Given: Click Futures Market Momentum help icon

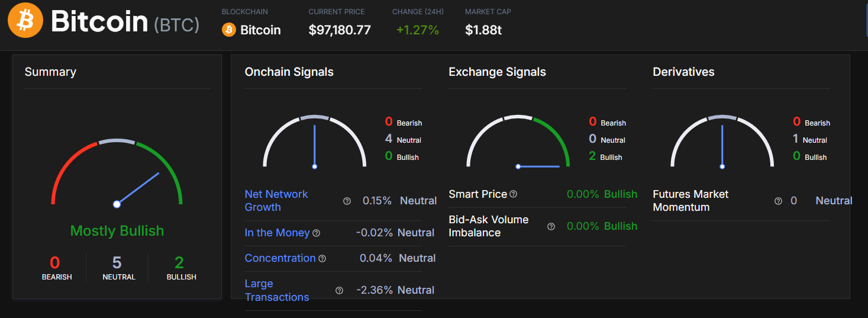Looking at the screenshot, I should 779,201.
